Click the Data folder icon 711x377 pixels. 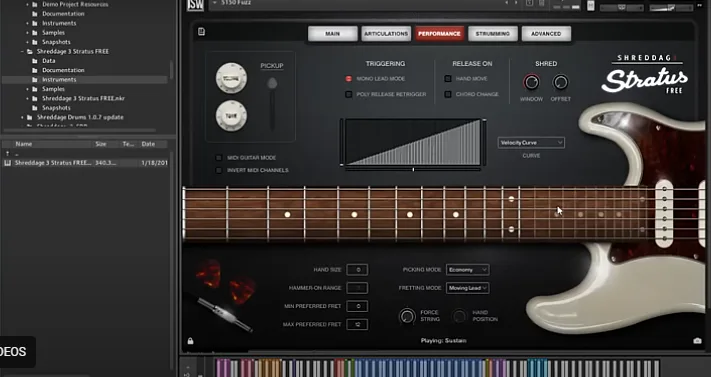click(x=35, y=61)
